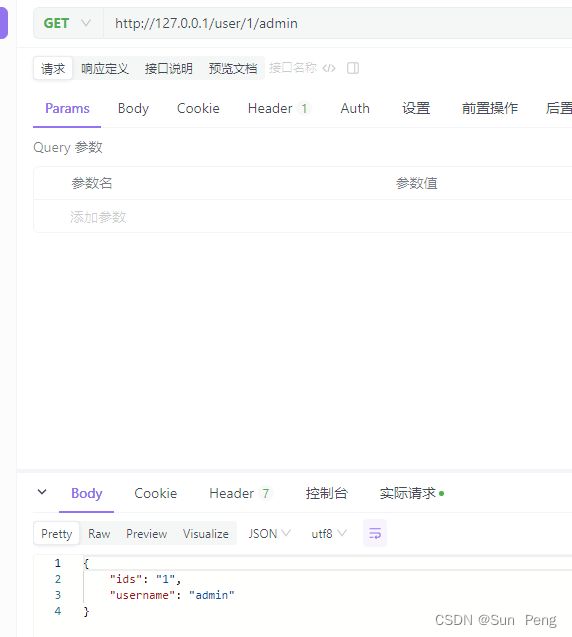
Task: Open the Auth tab
Action: (x=355, y=108)
